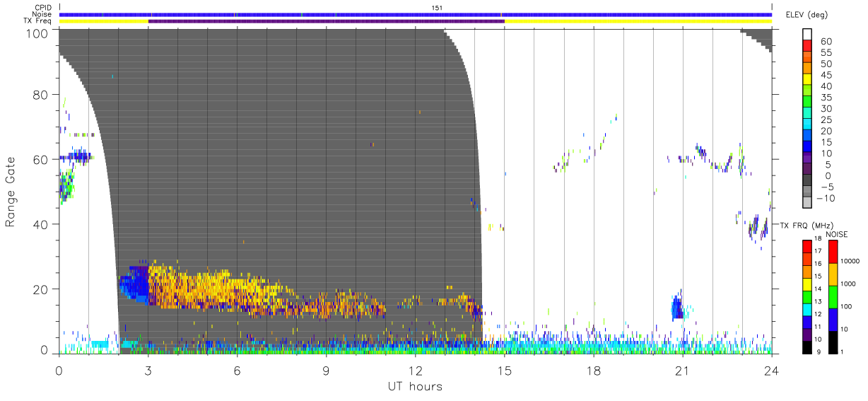Screen dimensions: 868x401
Task: Click NOISE legend value 100
Action: pos(848,307)
